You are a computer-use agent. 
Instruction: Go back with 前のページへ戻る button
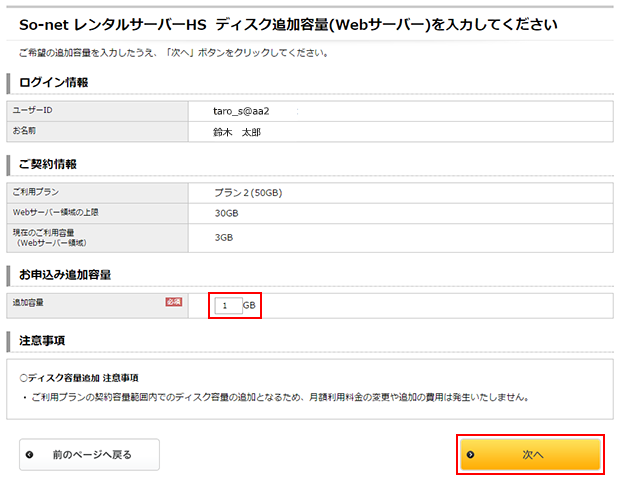point(90,454)
